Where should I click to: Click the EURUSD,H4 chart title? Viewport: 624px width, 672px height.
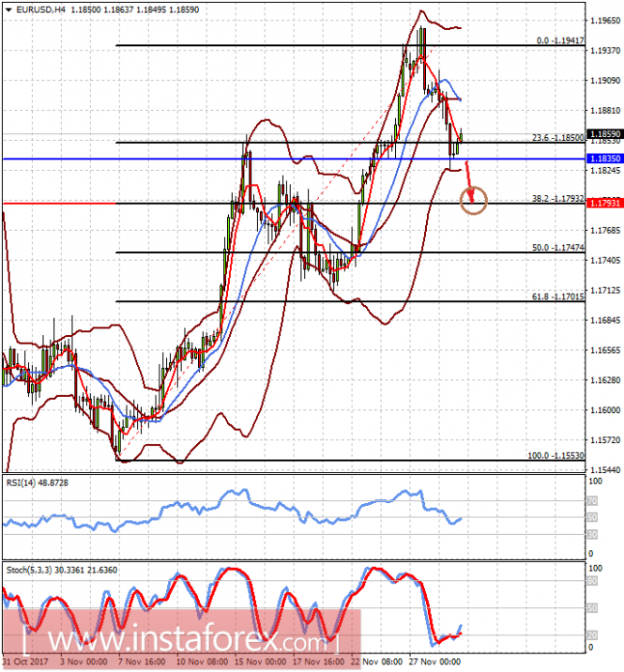[37, 7]
